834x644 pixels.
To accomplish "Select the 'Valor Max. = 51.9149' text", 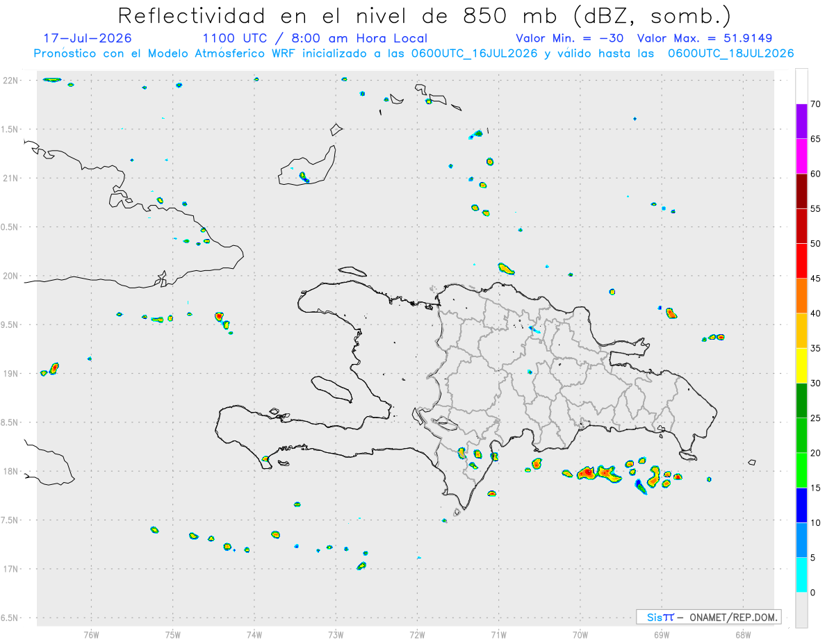I will click(x=705, y=38).
